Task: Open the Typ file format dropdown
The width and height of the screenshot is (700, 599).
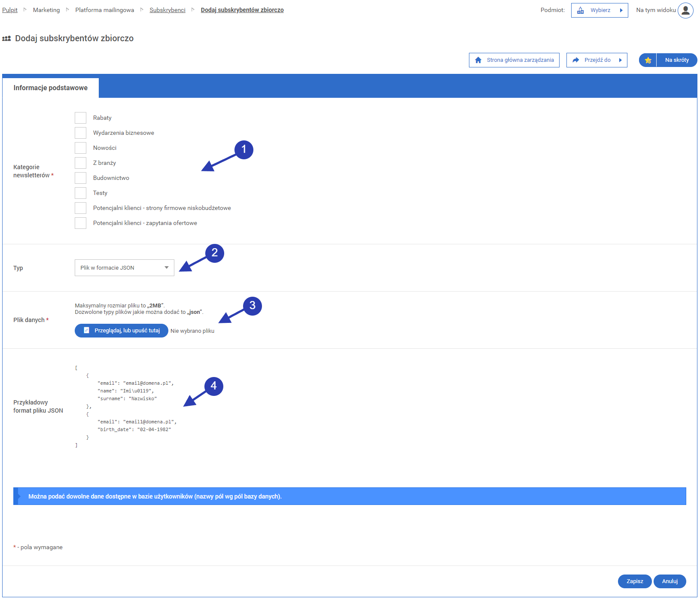Action: (x=124, y=268)
